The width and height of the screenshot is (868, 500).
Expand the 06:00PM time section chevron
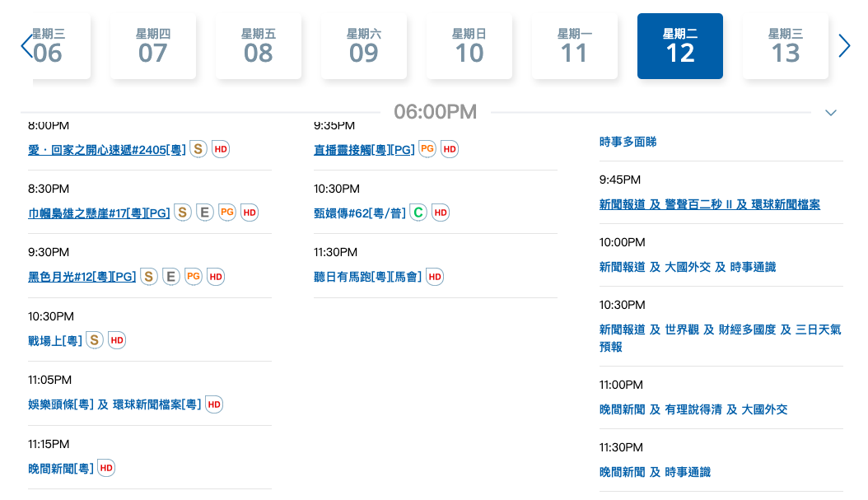(831, 113)
